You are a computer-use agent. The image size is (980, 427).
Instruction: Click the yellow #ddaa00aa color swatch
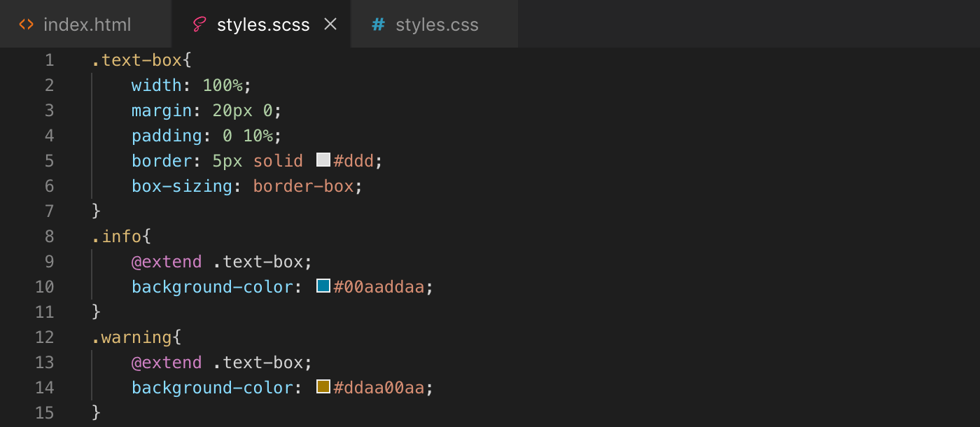[322, 386]
